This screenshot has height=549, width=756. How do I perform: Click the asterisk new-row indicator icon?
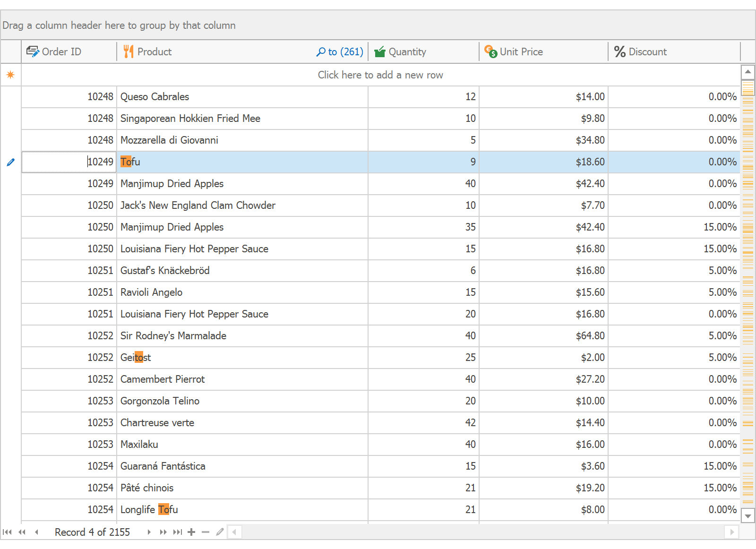click(10, 75)
